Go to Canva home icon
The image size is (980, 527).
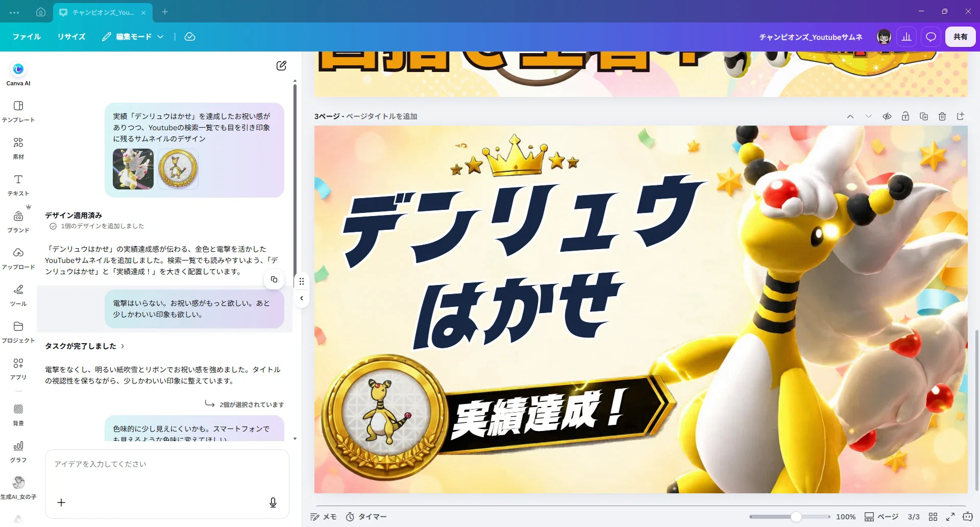click(x=41, y=12)
